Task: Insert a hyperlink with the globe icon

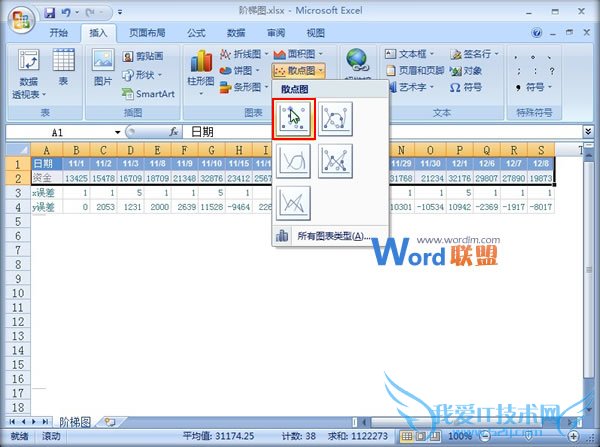Action: pyautogui.click(x=357, y=61)
